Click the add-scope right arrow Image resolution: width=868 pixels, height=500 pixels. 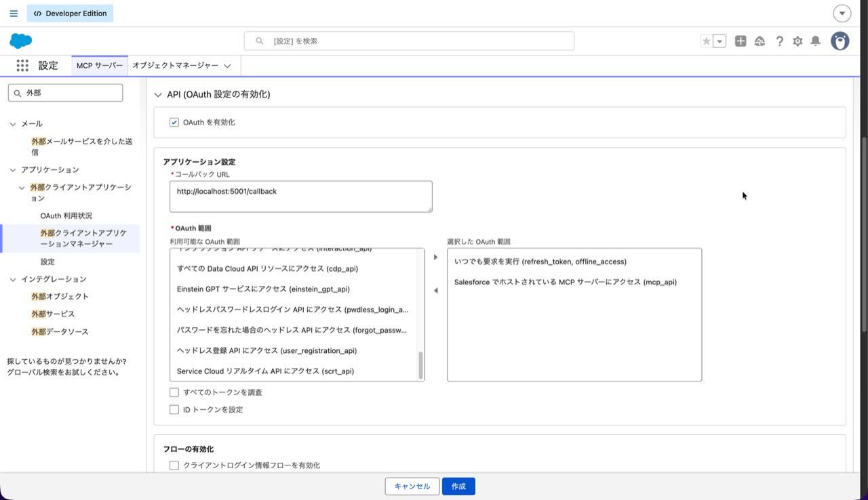(435, 257)
